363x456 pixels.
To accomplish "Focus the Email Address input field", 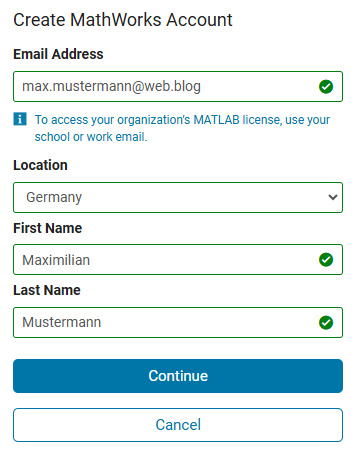I will [x=178, y=86].
